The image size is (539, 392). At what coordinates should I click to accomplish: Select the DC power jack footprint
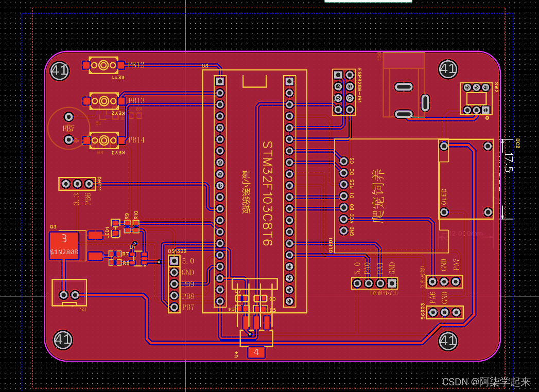(x=406, y=86)
